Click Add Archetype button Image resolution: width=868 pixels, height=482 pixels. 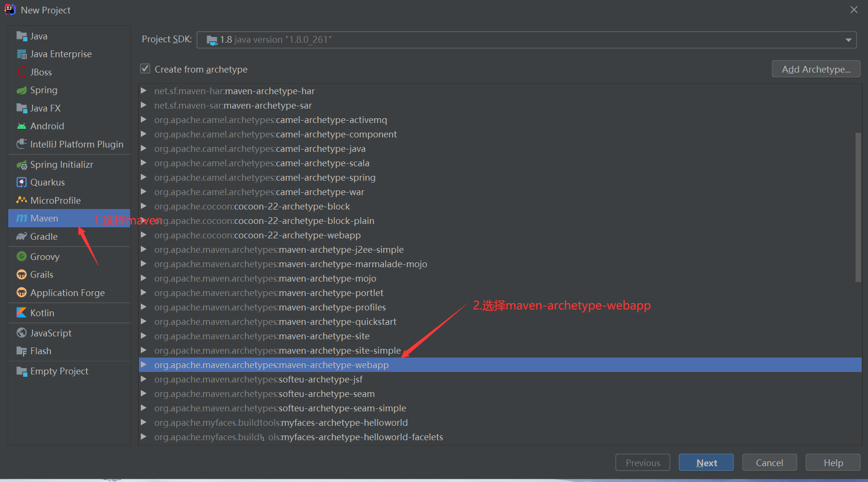pyautogui.click(x=816, y=69)
